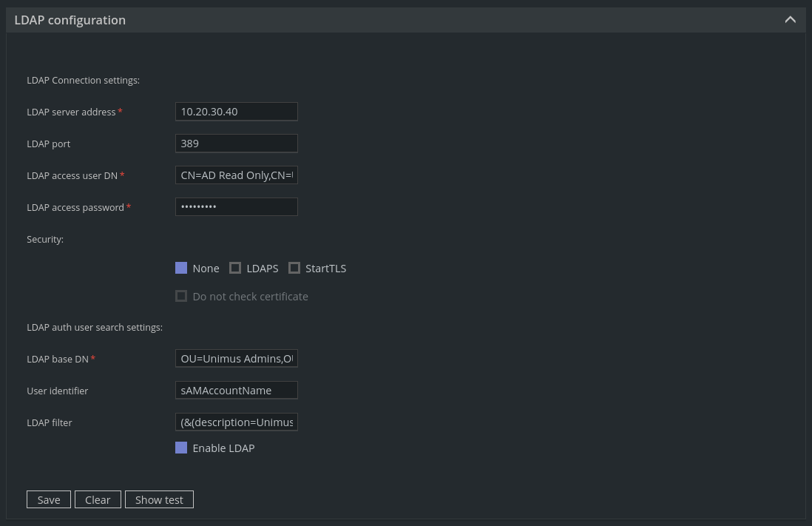Click the LDAP filter input
The image size is (812, 526).
(236, 422)
